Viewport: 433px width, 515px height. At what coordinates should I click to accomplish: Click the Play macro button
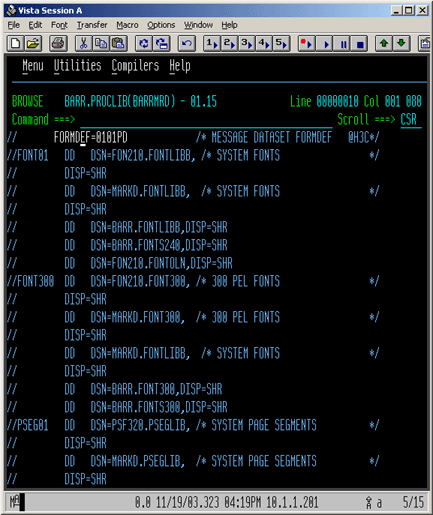pyautogui.click(x=324, y=44)
